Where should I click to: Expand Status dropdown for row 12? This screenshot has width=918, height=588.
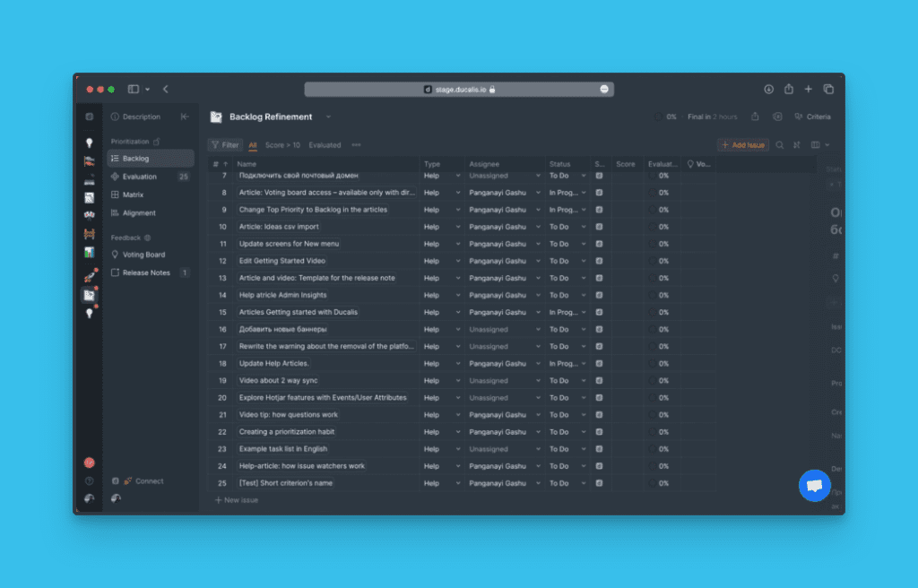click(584, 261)
